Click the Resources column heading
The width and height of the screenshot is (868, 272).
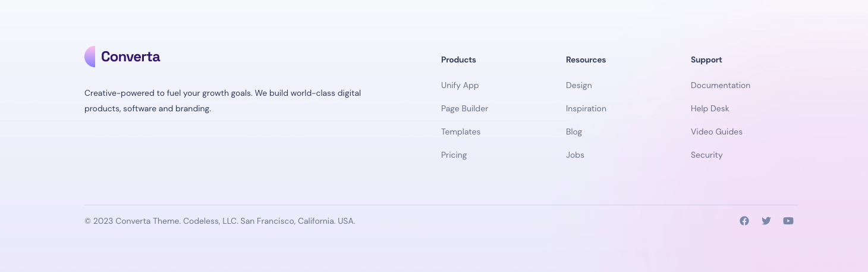point(586,60)
